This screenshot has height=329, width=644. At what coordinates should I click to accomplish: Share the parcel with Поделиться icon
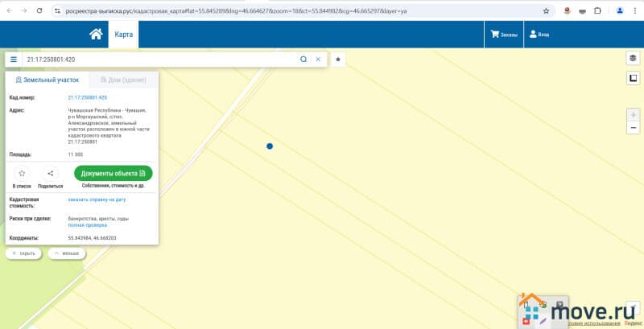click(50, 173)
